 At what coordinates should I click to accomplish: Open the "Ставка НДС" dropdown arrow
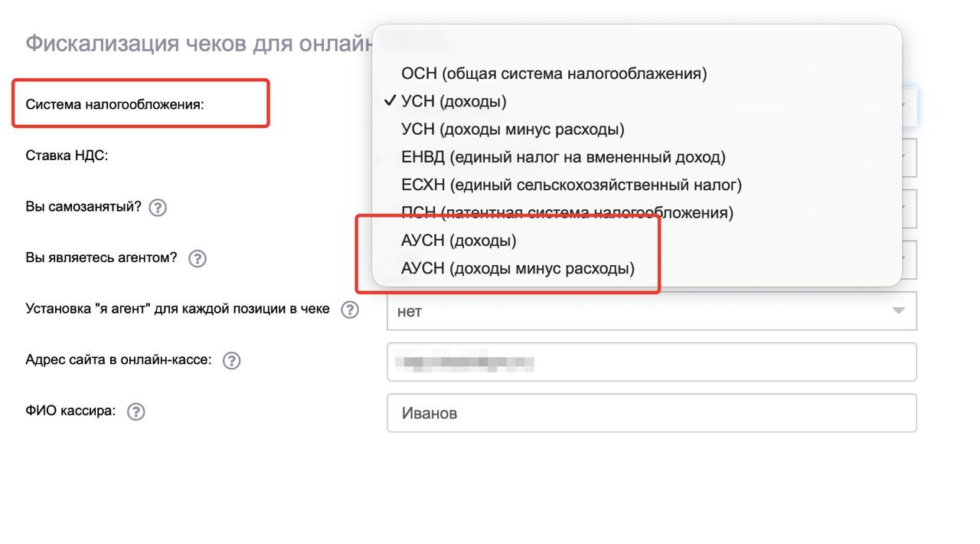pos(908,157)
